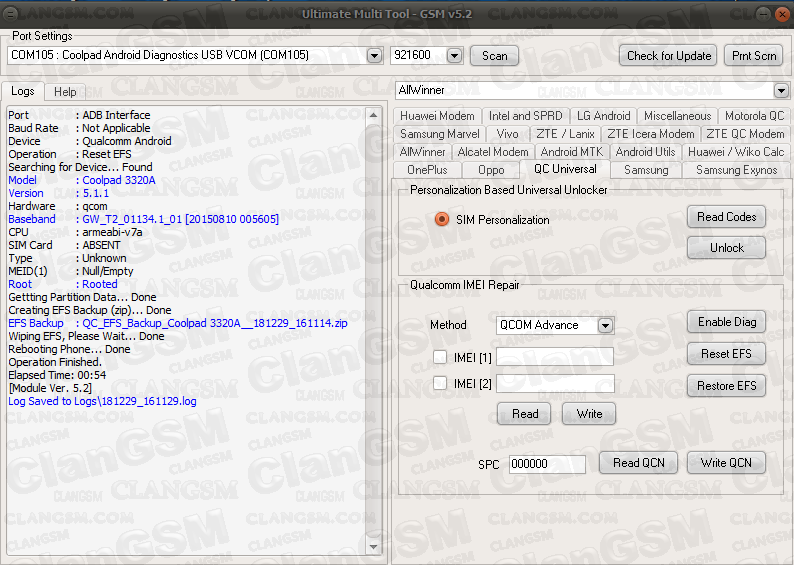This screenshot has height=565, width=794.
Task: Click the 'SIM Card : ABSENT' log line
Action: tap(64, 245)
